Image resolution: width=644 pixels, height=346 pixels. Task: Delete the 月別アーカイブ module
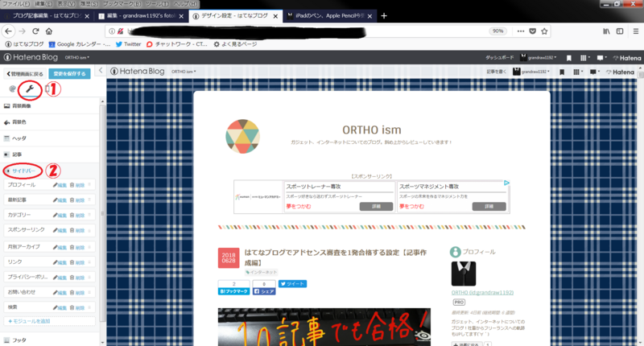pyautogui.click(x=76, y=247)
